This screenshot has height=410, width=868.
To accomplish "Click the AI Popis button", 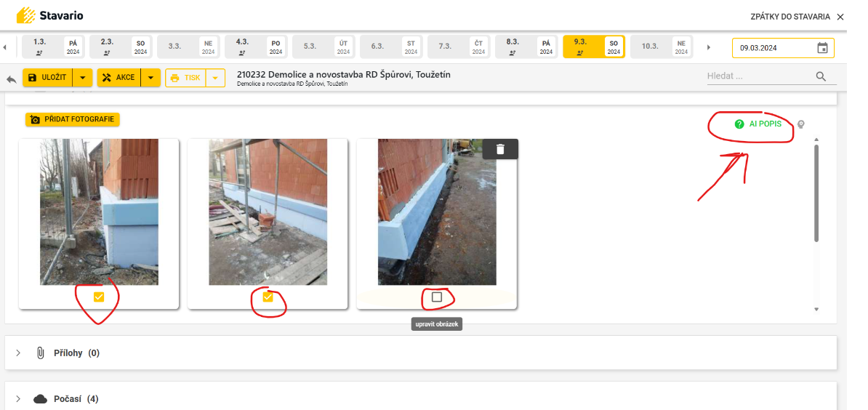I will (758, 124).
